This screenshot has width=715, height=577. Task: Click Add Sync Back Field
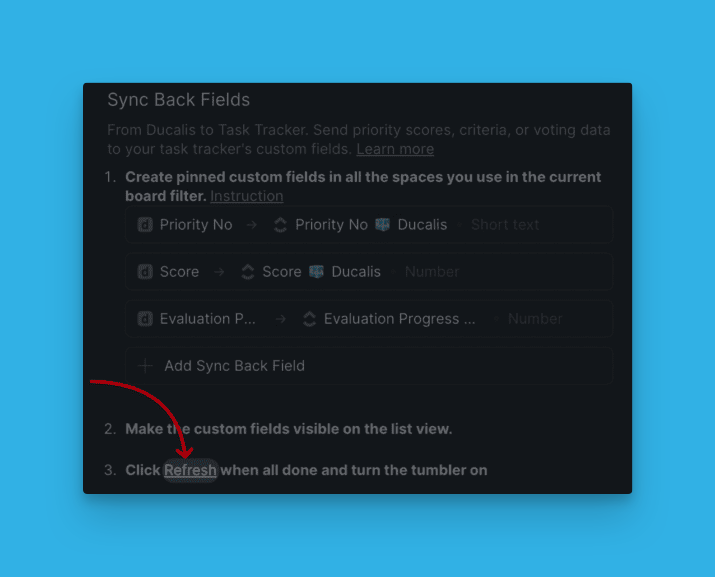[x=234, y=366]
